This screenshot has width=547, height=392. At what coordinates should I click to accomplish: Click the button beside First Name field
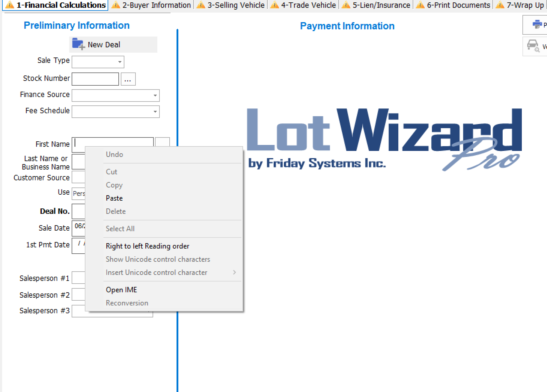162,142
